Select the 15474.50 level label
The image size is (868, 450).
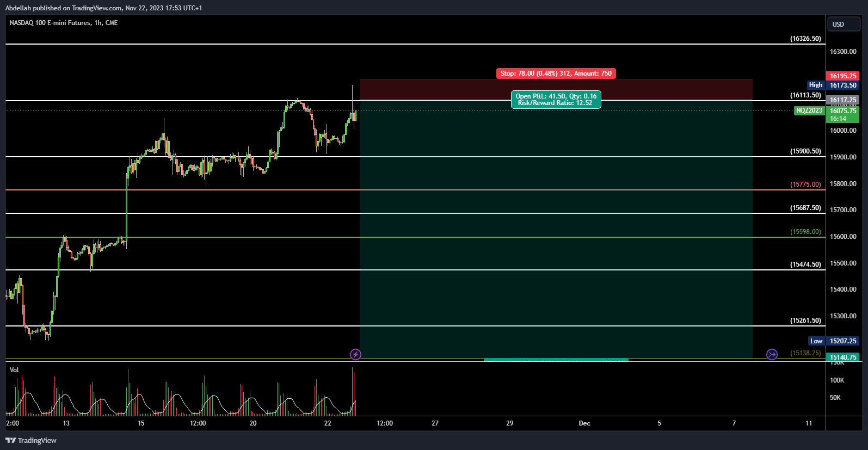pos(805,264)
